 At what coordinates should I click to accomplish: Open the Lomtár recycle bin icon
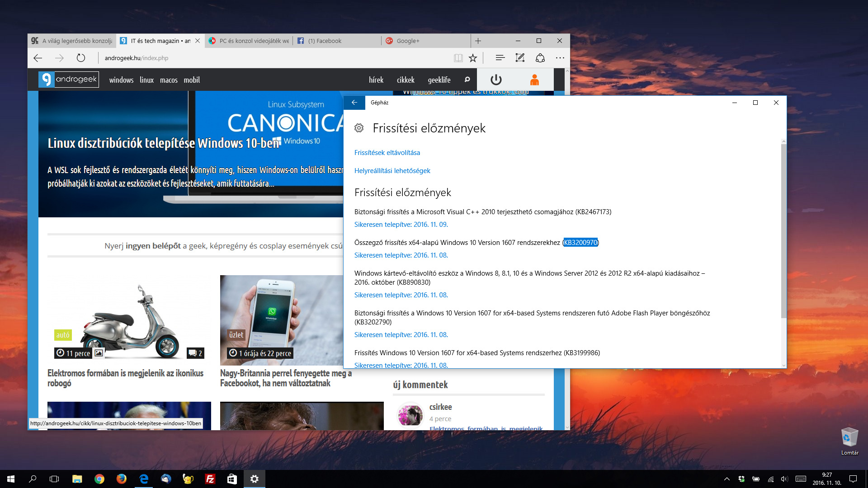(x=849, y=441)
